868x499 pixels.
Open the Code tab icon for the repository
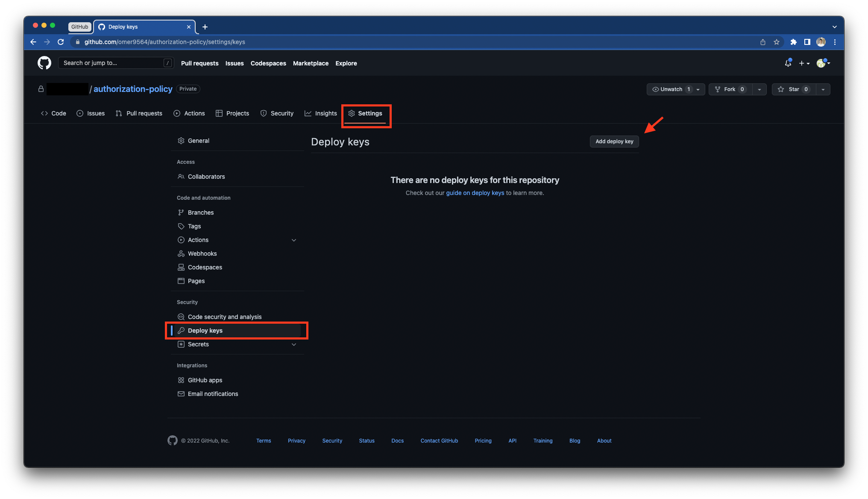click(44, 113)
